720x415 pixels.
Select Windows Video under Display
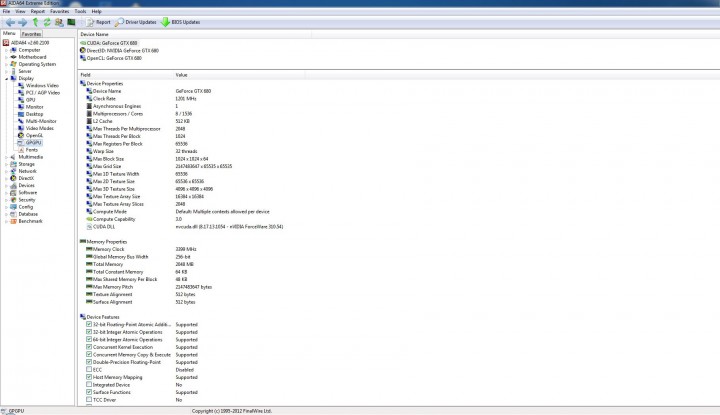point(42,85)
